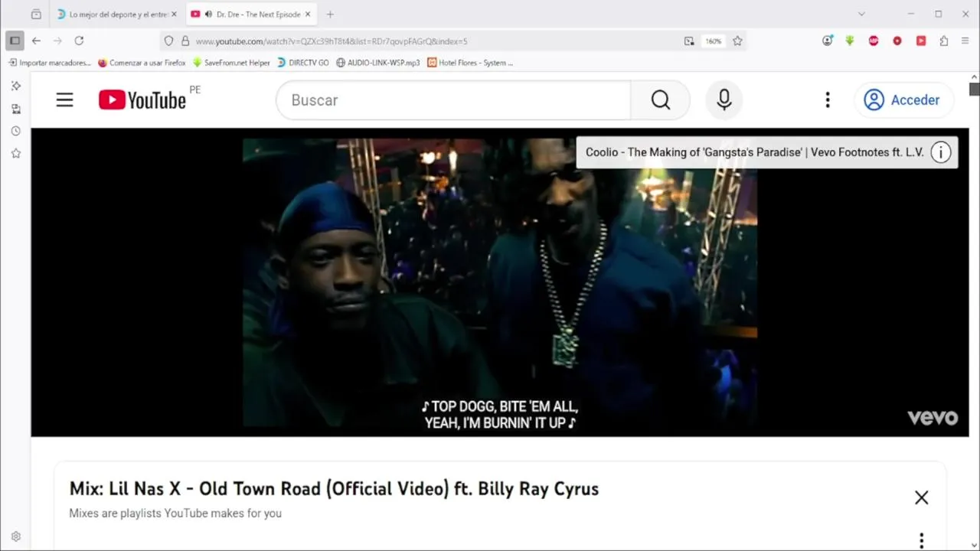Open picture-in-picture from address bar icon

click(689, 41)
